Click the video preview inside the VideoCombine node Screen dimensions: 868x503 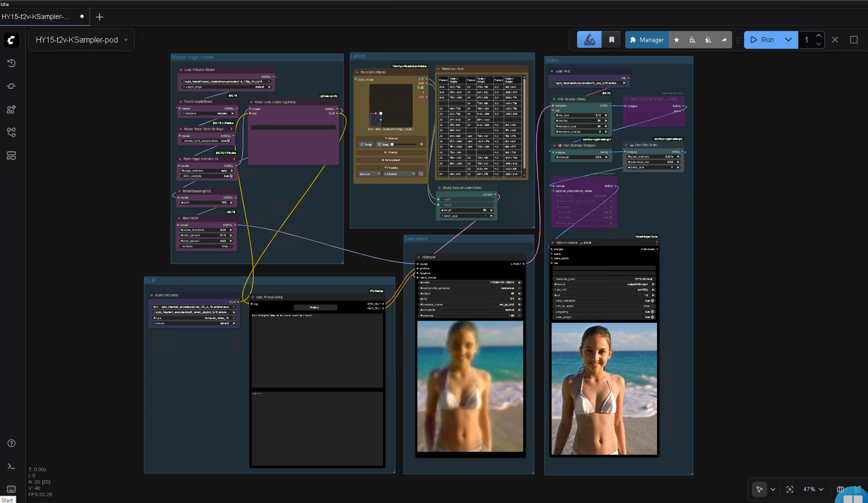pyautogui.click(x=604, y=389)
